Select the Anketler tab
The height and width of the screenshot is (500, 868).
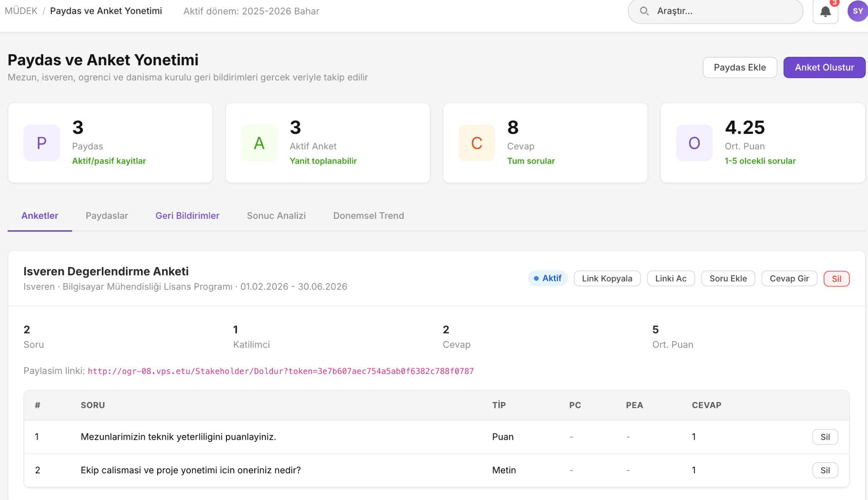click(x=40, y=215)
